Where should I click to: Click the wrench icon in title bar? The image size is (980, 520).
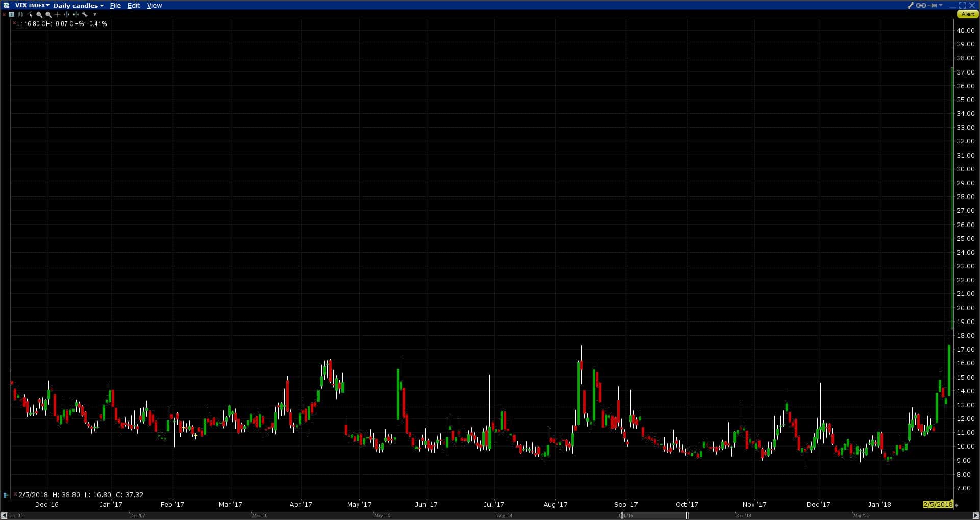[x=911, y=5]
